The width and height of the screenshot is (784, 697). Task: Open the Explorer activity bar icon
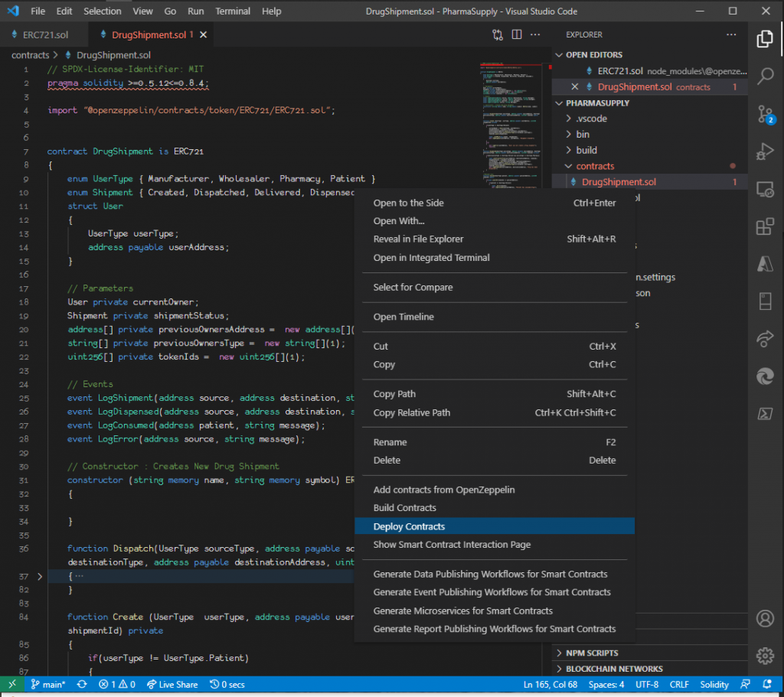click(x=765, y=39)
